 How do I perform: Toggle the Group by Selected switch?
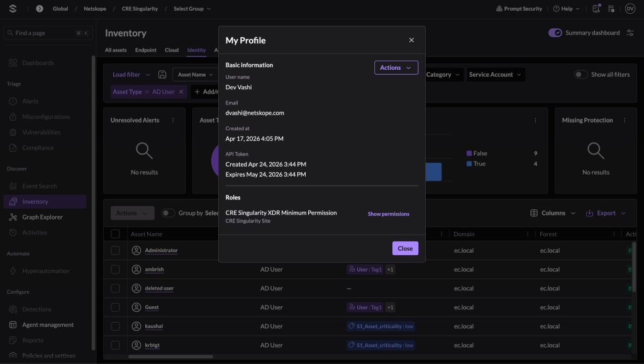168,213
